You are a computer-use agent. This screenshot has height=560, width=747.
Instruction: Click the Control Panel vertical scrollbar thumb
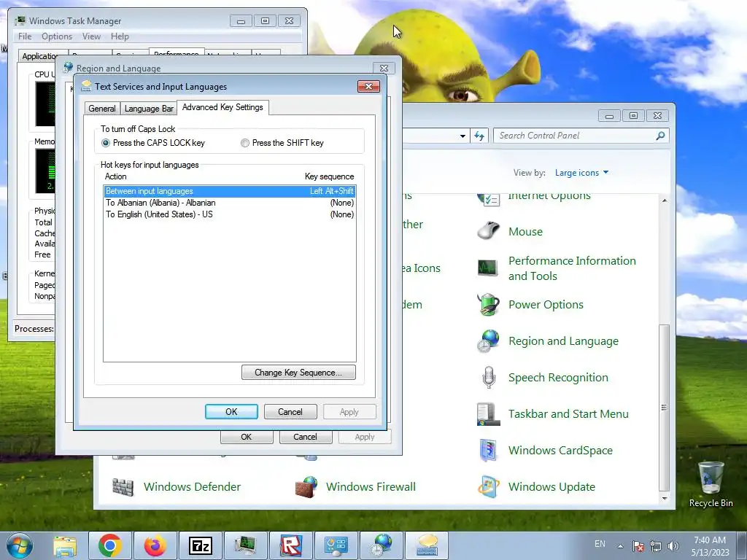[x=664, y=407]
